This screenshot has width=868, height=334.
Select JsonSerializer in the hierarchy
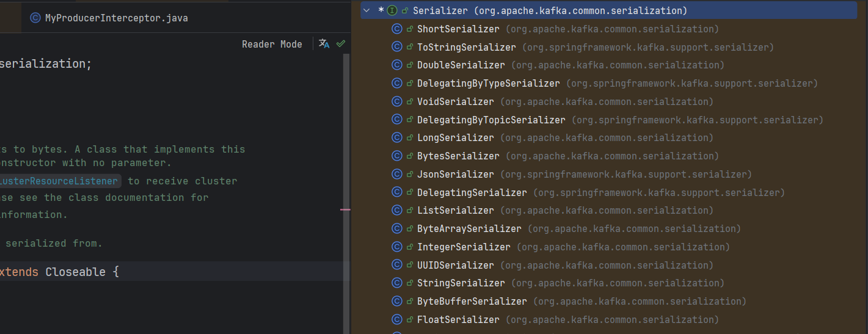pos(456,174)
